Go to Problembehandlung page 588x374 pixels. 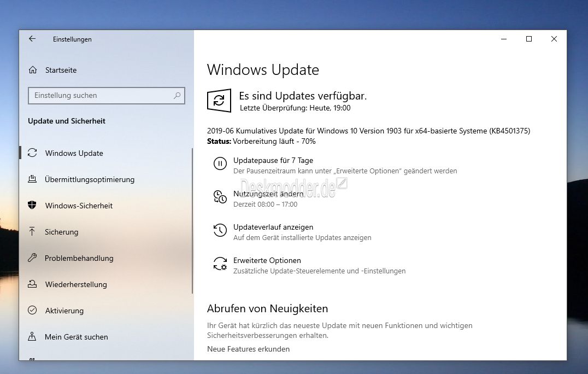79,258
